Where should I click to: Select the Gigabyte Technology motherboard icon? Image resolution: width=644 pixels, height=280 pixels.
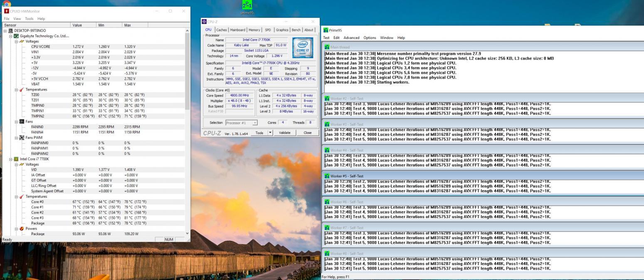coord(16,36)
